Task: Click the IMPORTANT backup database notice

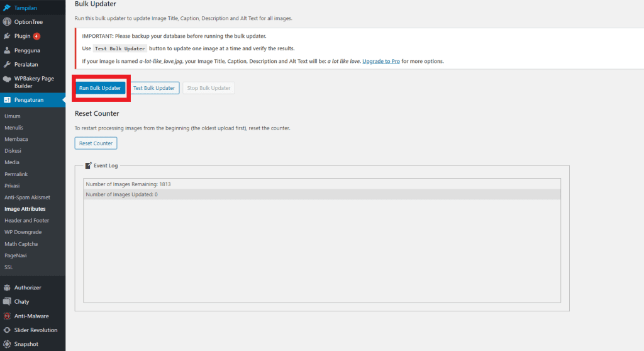Action: [x=174, y=36]
